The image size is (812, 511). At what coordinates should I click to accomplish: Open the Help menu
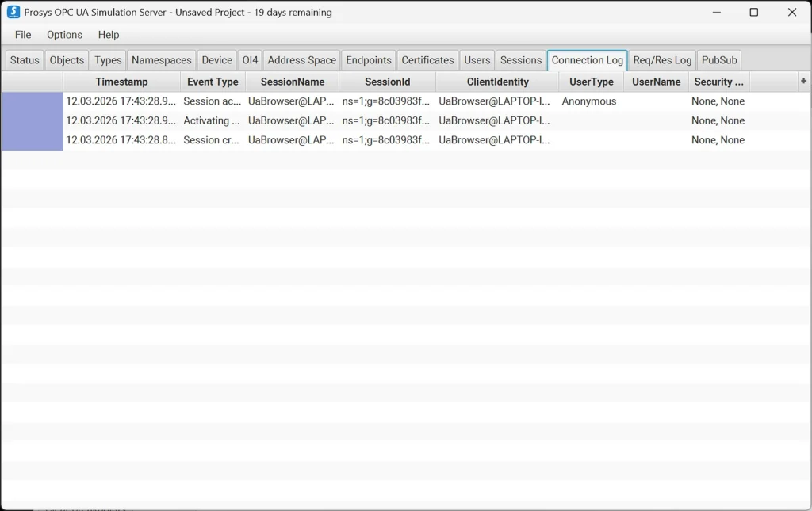click(x=109, y=35)
